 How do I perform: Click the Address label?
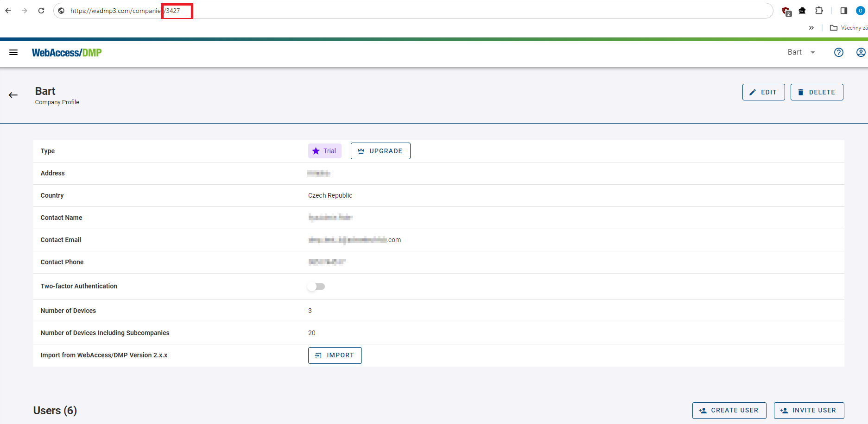click(52, 173)
